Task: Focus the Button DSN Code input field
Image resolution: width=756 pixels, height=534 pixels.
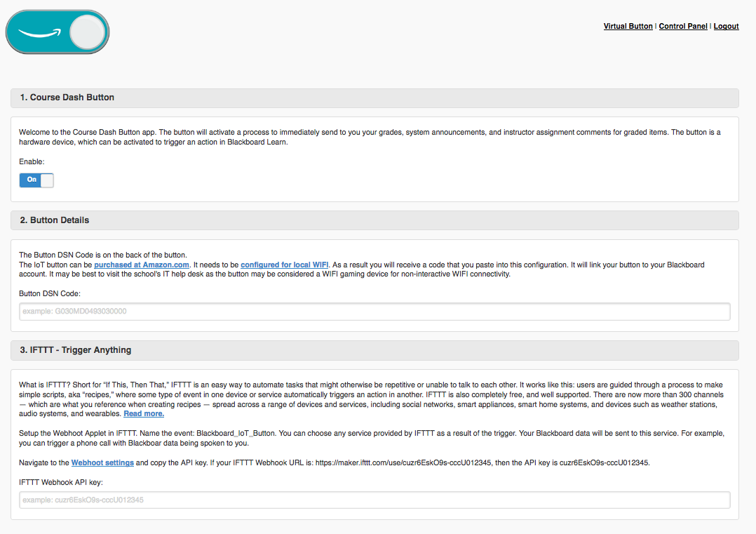Action: (374, 311)
